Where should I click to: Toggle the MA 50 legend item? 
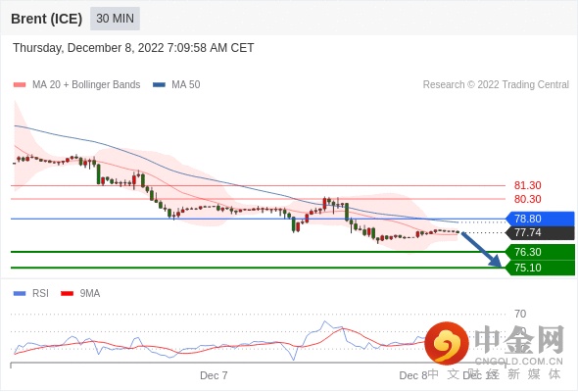click(176, 85)
